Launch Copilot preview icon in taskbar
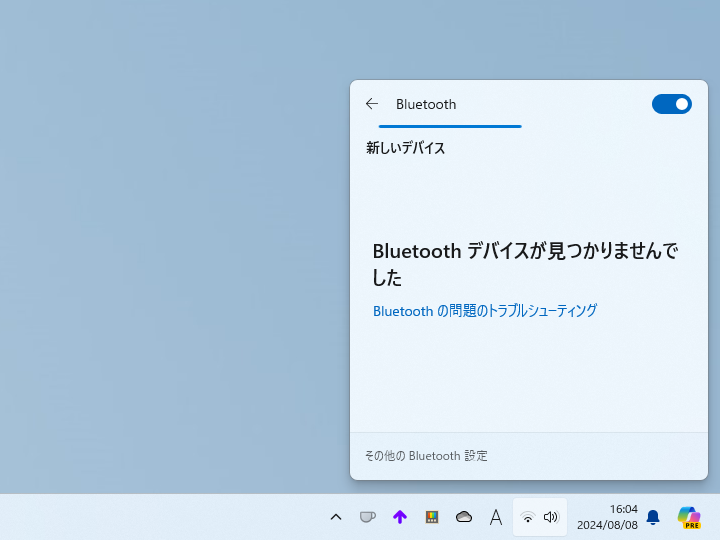The image size is (720, 540). pyautogui.click(x=689, y=518)
